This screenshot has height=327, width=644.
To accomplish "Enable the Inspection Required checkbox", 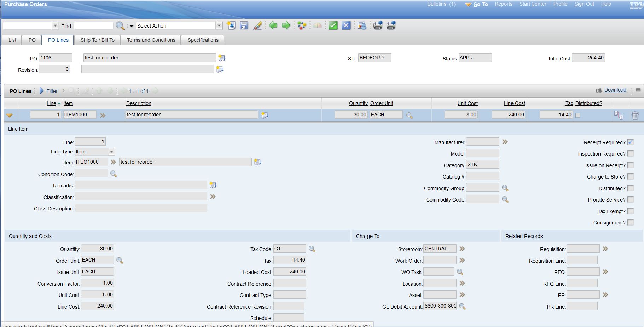I will tap(630, 153).
